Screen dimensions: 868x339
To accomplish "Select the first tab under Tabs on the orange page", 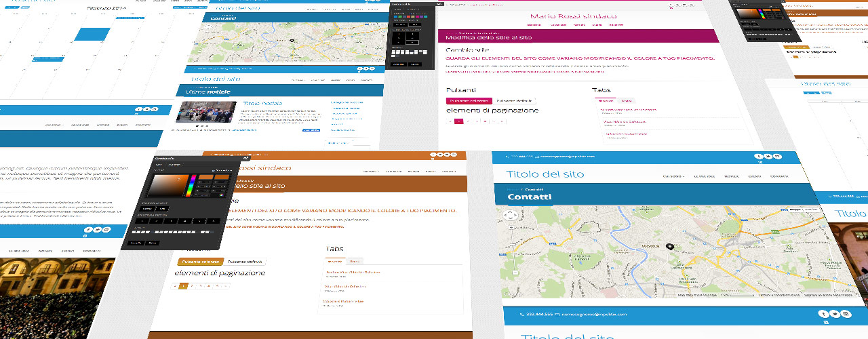I will point(336,261).
